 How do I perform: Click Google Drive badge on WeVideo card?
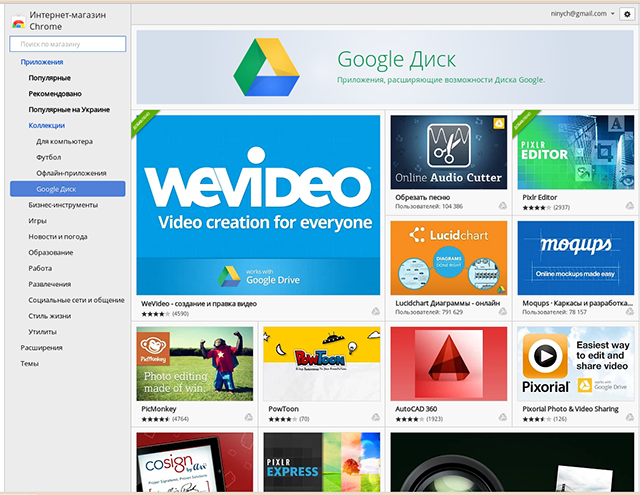tap(376, 312)
